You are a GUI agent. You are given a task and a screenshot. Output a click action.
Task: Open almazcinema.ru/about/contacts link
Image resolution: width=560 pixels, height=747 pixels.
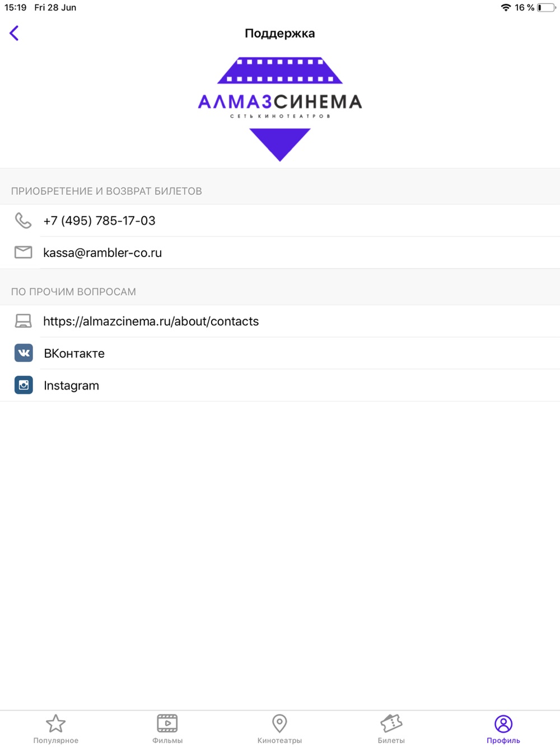[x=151, y=321]
